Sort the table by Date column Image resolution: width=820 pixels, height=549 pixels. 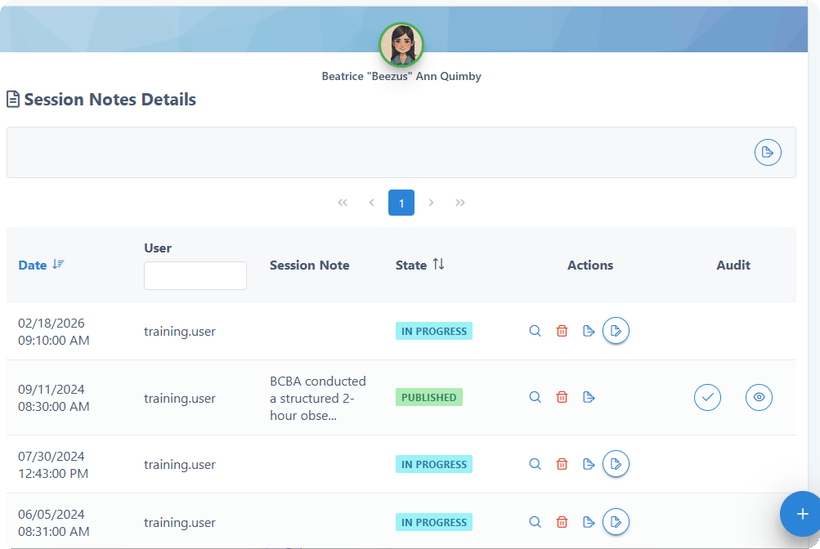coord(41,265)
